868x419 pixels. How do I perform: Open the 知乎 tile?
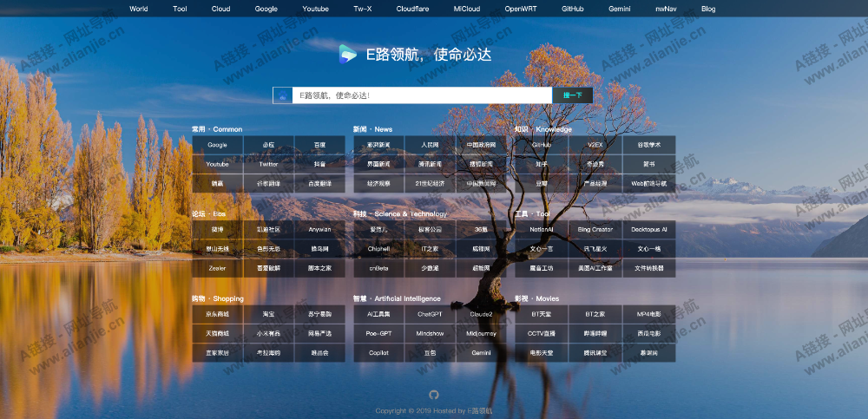(542, 164)
